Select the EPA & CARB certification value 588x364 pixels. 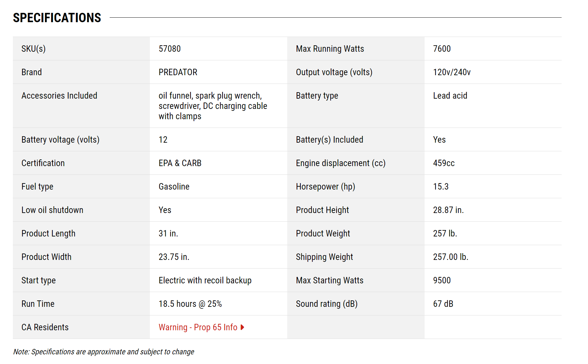click(180, 163)
